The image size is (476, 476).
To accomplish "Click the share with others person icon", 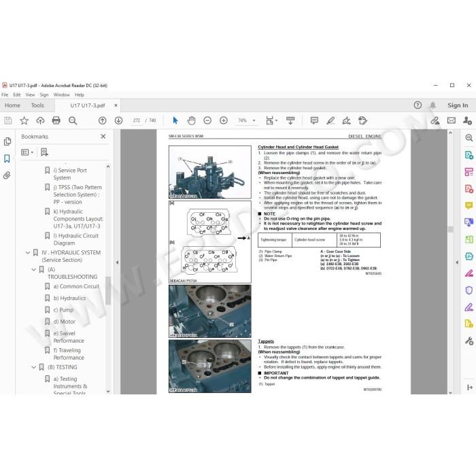I will [467, 120].
